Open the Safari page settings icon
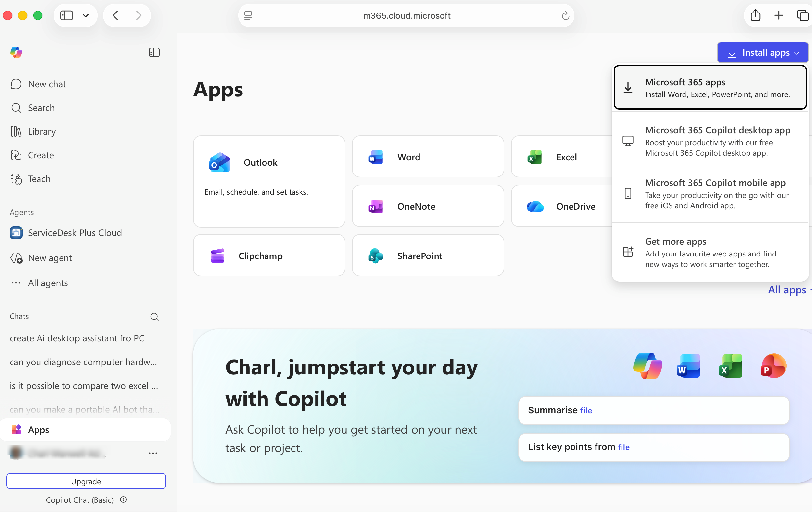 click(x=248, y=15)
